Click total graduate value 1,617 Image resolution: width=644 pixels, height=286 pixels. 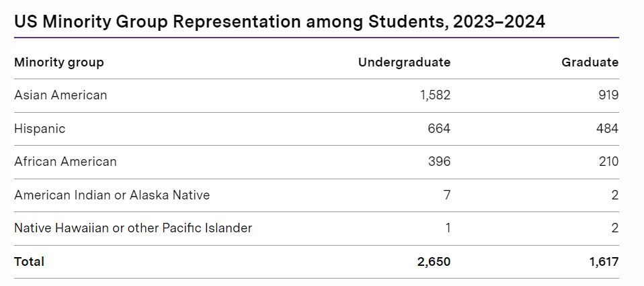click(x=604, y=262)
